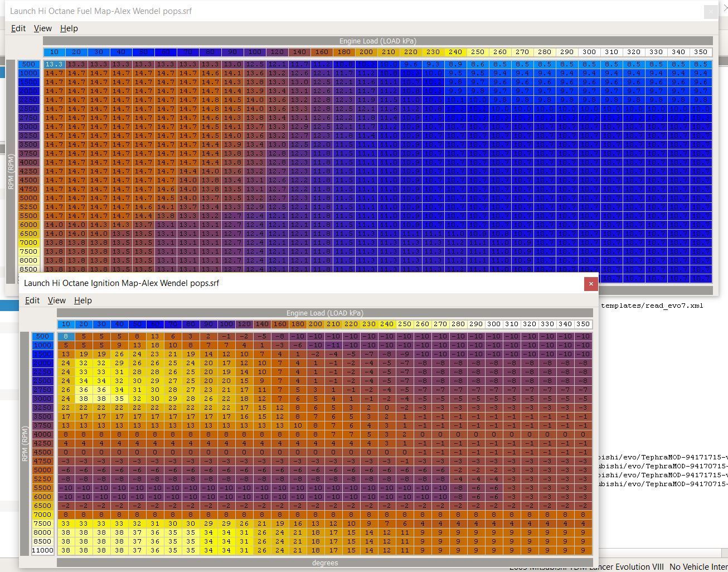Click 11000 RPM row header in ignition map

click(42, 550)
